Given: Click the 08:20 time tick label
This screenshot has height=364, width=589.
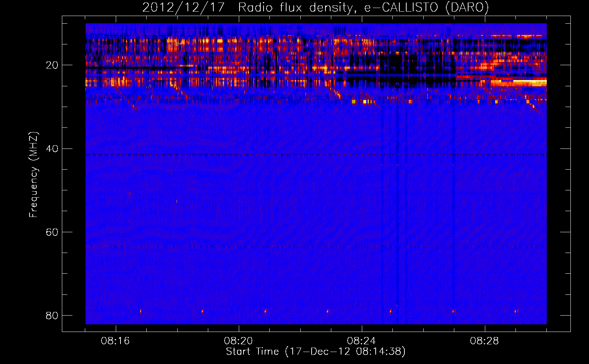Looking at the screenshot, I should click(238, 341).
